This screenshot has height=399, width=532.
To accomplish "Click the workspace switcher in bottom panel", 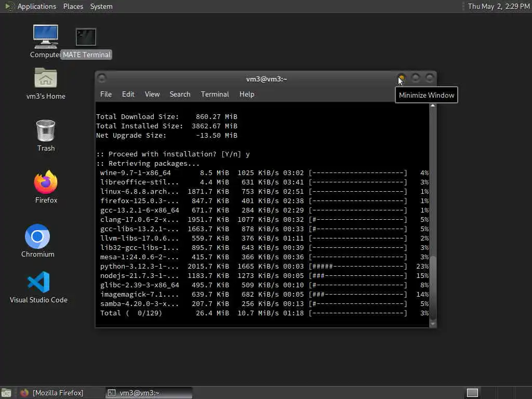I will pos(472,393).
